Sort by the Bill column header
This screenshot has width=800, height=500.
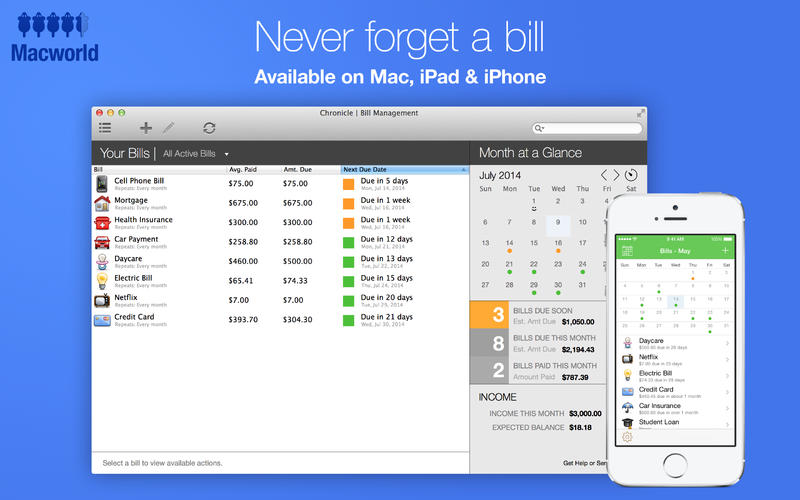pyautogui.click(x=159, y=169)
